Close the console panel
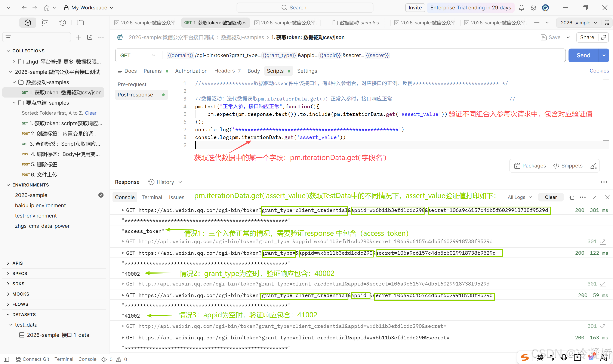 [x=607, y=197]
